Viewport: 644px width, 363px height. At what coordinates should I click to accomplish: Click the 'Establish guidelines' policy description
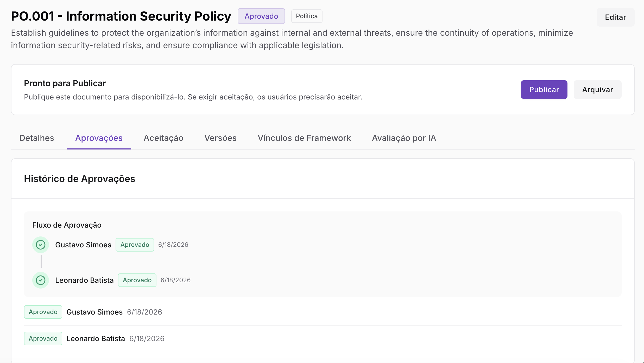(x=292, y=39)
